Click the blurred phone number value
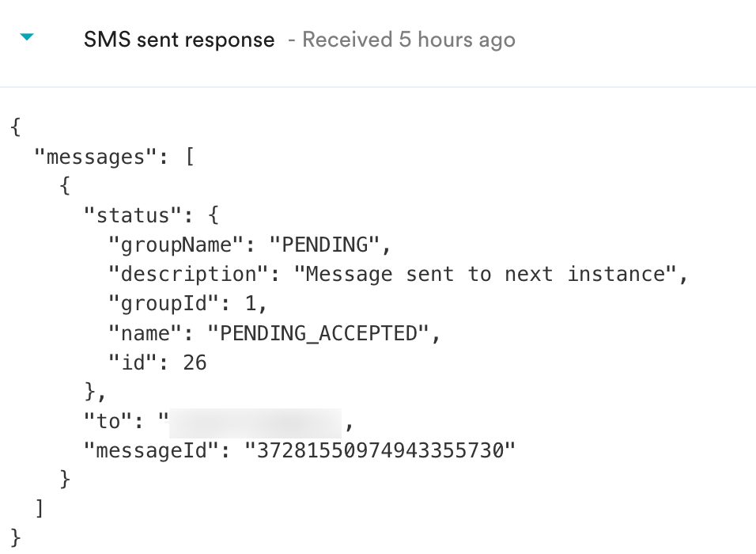The image size is (756, 554). coord(255,423)
